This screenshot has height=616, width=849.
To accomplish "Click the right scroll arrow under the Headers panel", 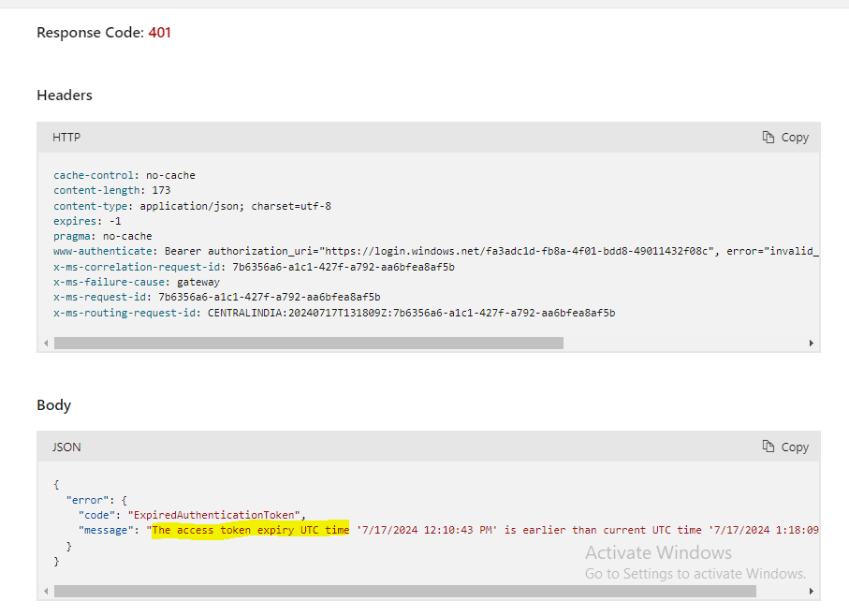I will click(x=811, y=343).
